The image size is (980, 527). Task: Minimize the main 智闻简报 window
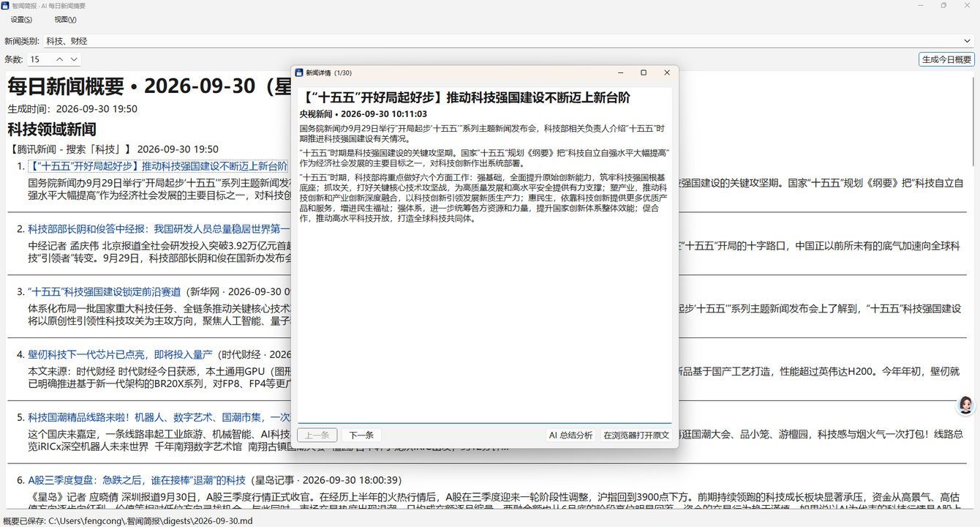point(919,5)
